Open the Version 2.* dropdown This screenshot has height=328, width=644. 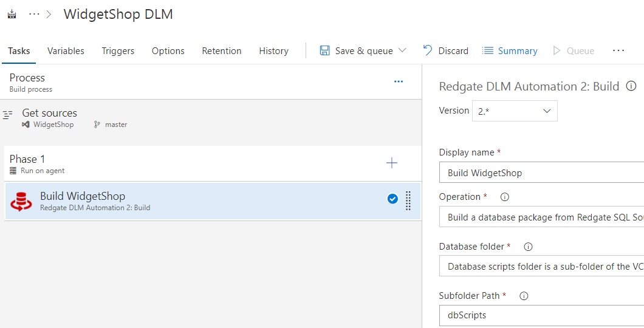tap(515, 111)
